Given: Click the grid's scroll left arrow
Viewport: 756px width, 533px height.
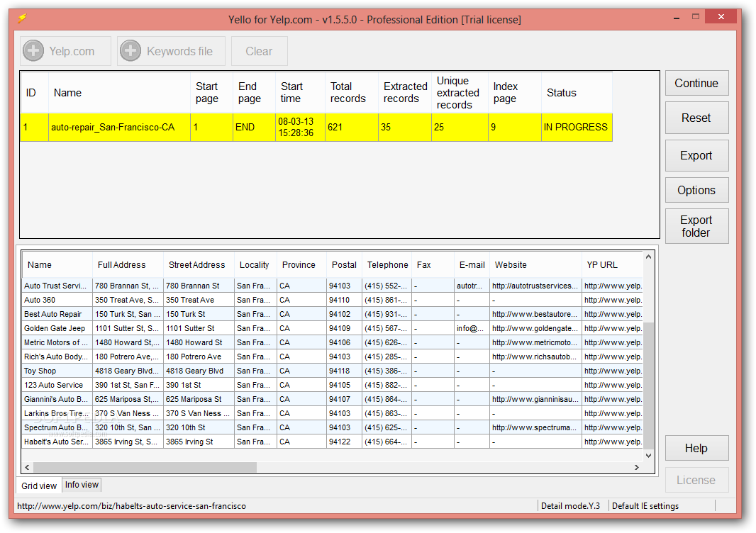Looking at the screenshot, I should pos(27,468).
